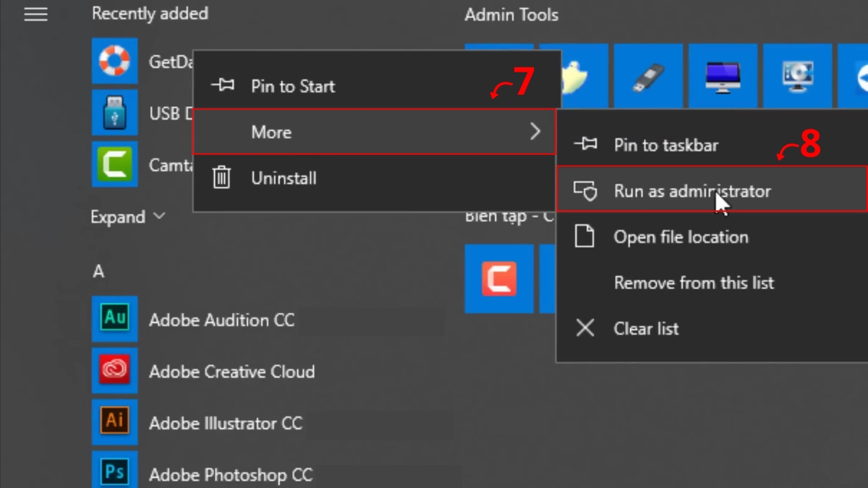Click Clear list option
This screenshot has height=488, width=868.
pos(645,329)
